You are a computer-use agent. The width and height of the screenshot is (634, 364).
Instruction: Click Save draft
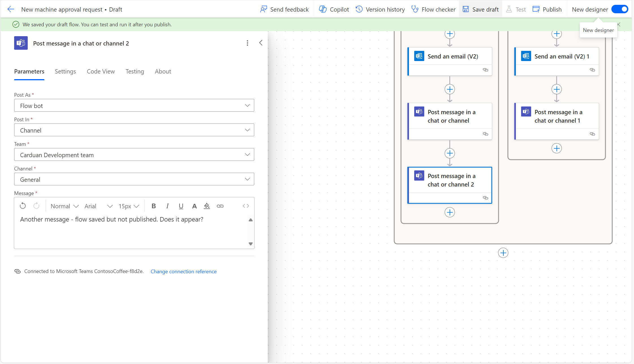point(480,9)
